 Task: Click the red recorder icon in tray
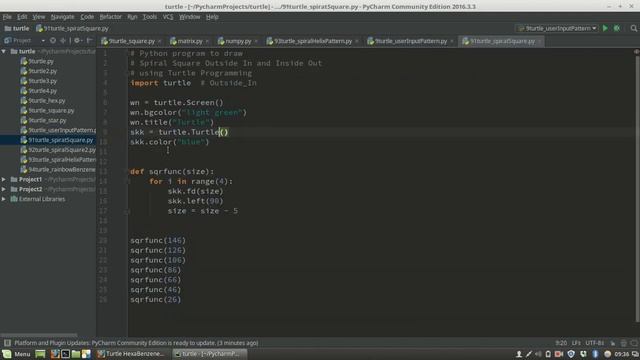(559, 354)
